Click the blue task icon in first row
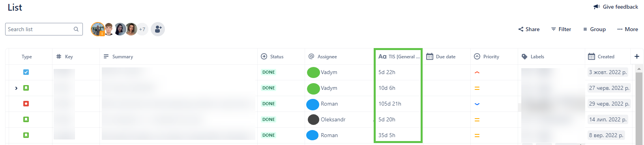 click(26, 72)
